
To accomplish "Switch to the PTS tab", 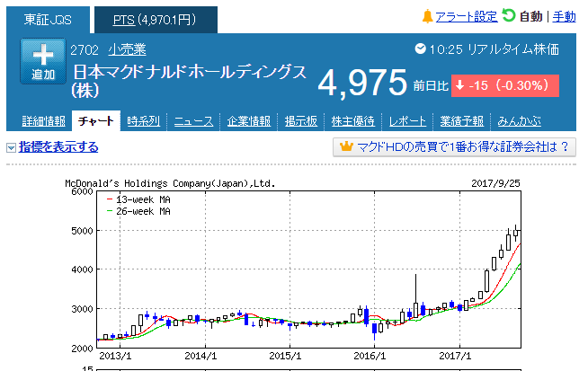I will (156, 20).
